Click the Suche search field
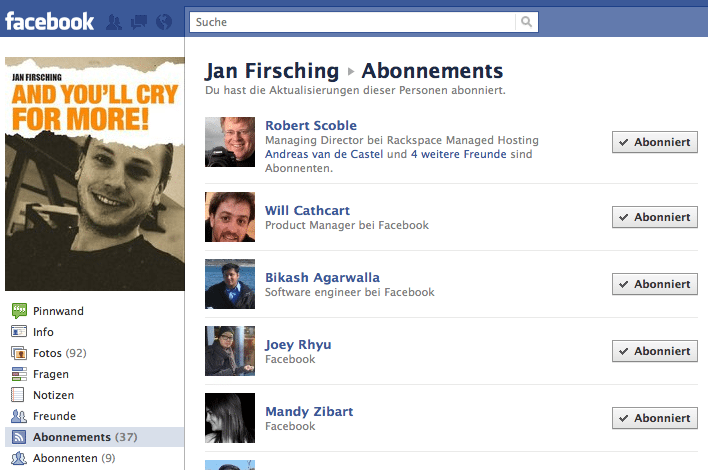Viewport: 708px width, 470px height. [x=352, y=22]
